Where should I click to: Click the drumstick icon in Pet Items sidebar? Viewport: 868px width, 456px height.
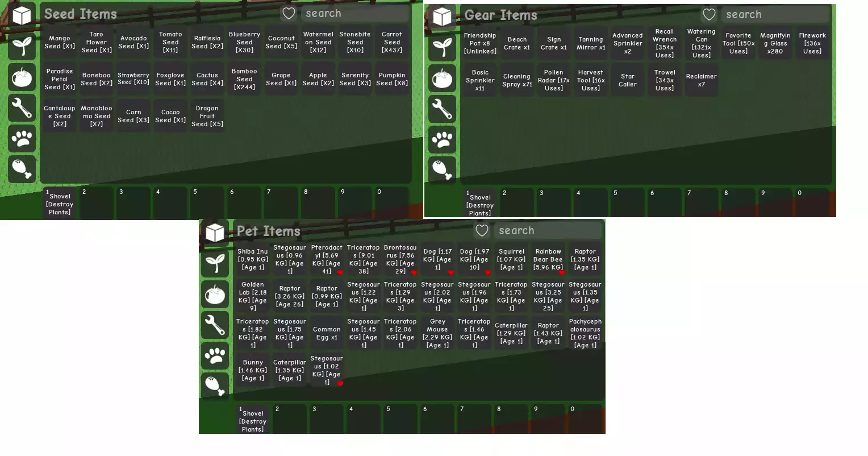pos(215,385)
